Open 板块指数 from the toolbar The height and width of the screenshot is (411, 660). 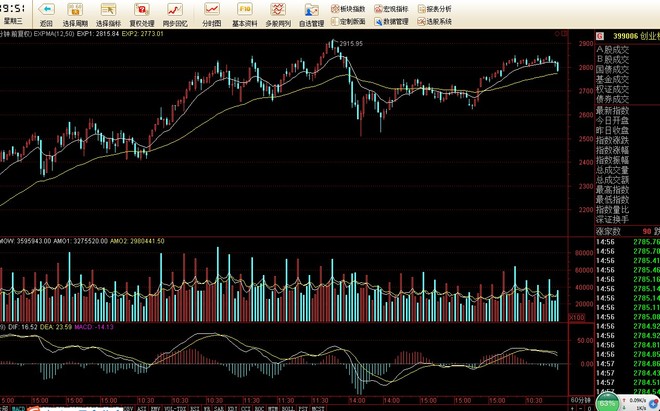(x=351, y=7)
